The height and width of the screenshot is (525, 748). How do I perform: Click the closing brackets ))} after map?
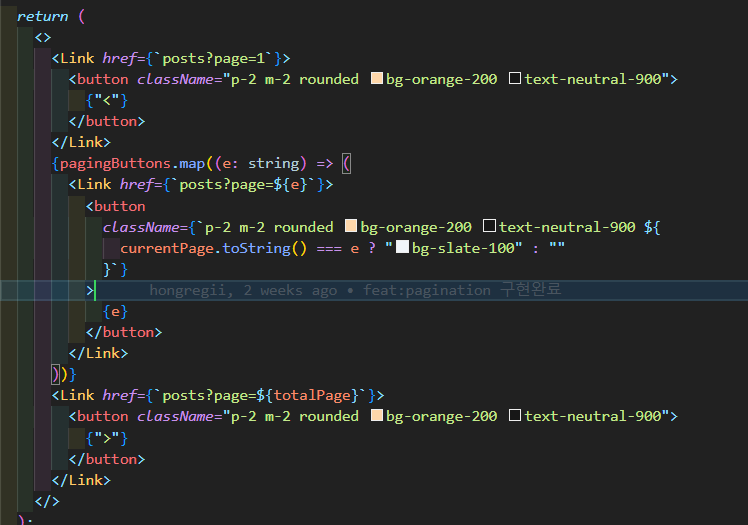click(x=64, y=374)
